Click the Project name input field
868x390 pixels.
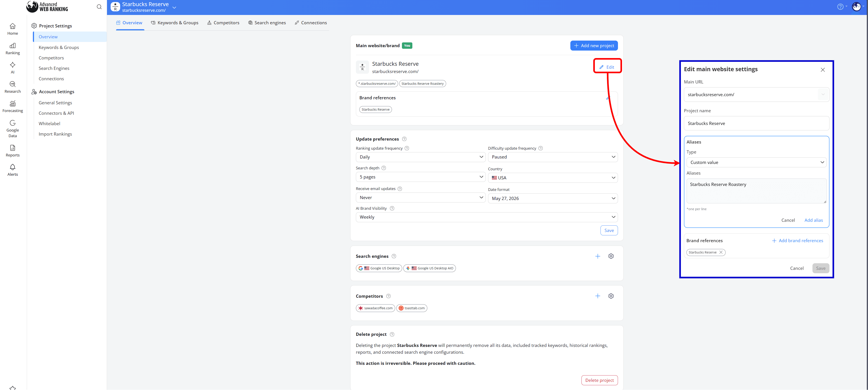click(756, 123)
